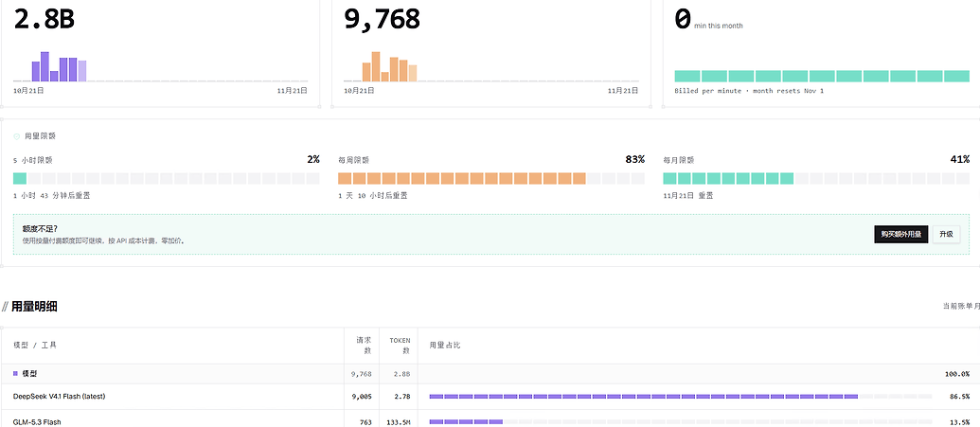Image resolution: width=980 pixels, height=427 pixels.
Task: Click the 模型 / 工具 column header
Action: (35, 345)
